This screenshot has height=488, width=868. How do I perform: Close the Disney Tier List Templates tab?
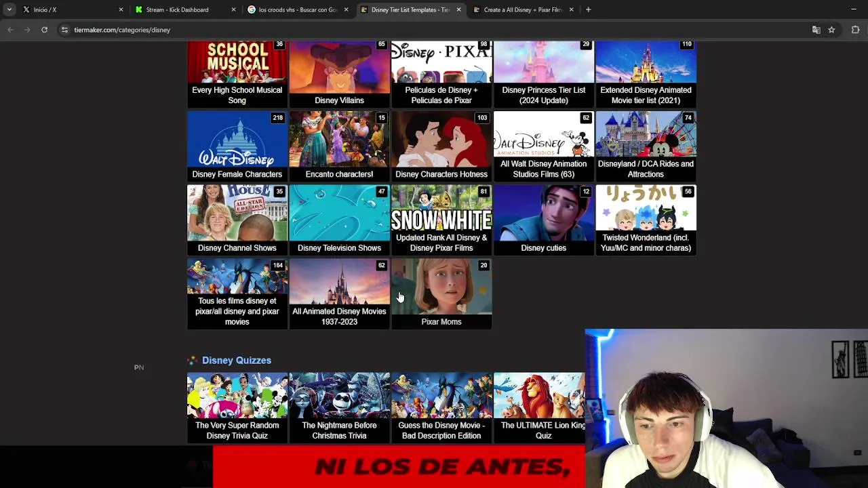(458, 9)
